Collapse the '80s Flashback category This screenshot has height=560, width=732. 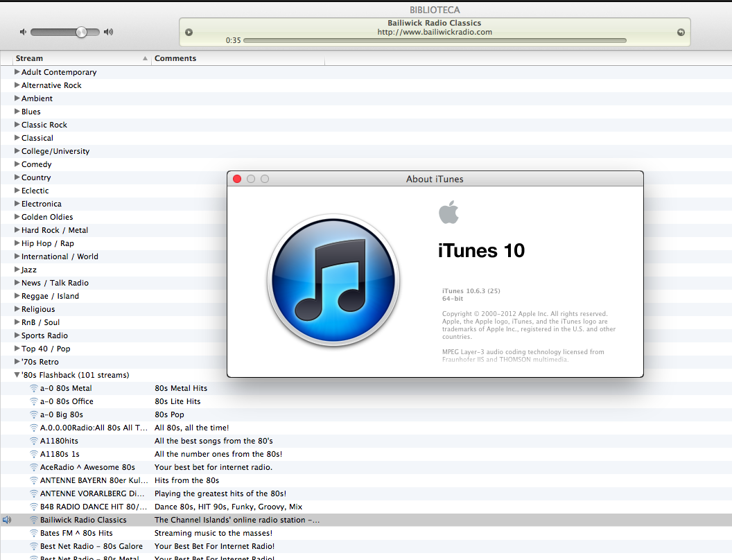17,375
